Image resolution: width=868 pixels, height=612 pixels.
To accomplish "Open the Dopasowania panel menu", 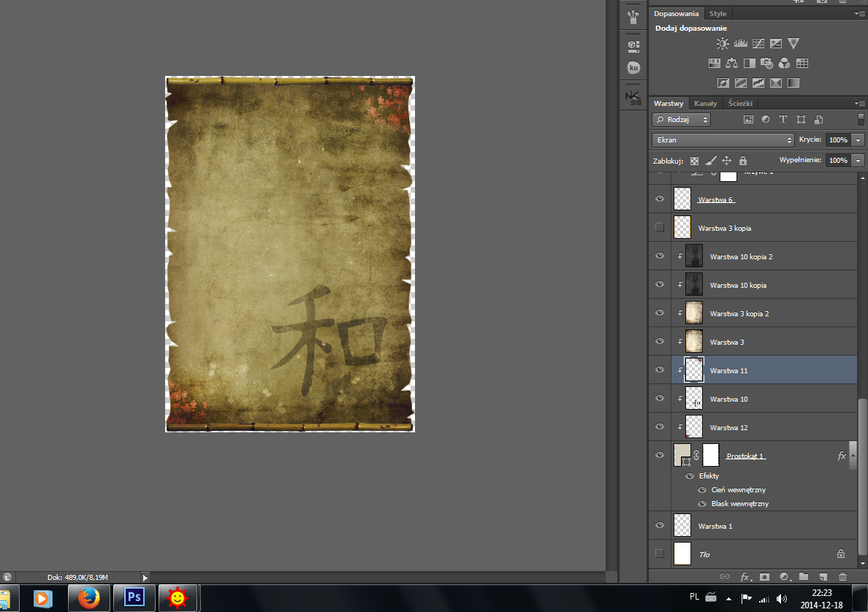I will pos(860,14).
